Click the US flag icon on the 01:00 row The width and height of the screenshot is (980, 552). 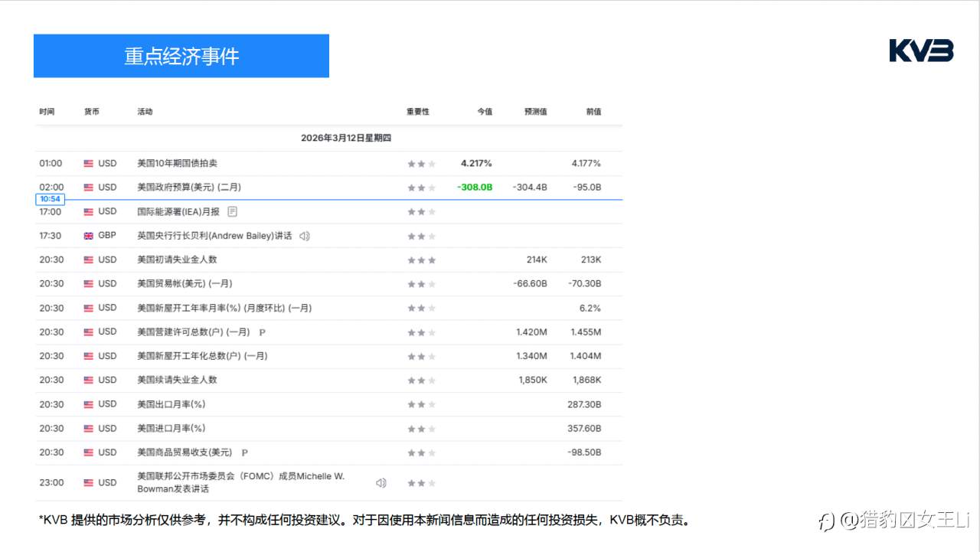(x=90, y=163)
